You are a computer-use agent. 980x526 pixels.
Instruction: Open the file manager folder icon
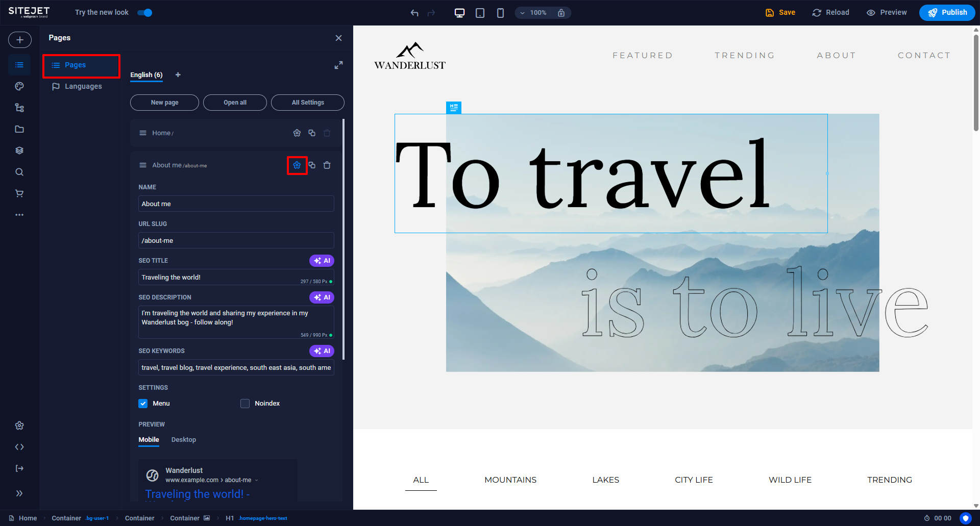[19, 129]
